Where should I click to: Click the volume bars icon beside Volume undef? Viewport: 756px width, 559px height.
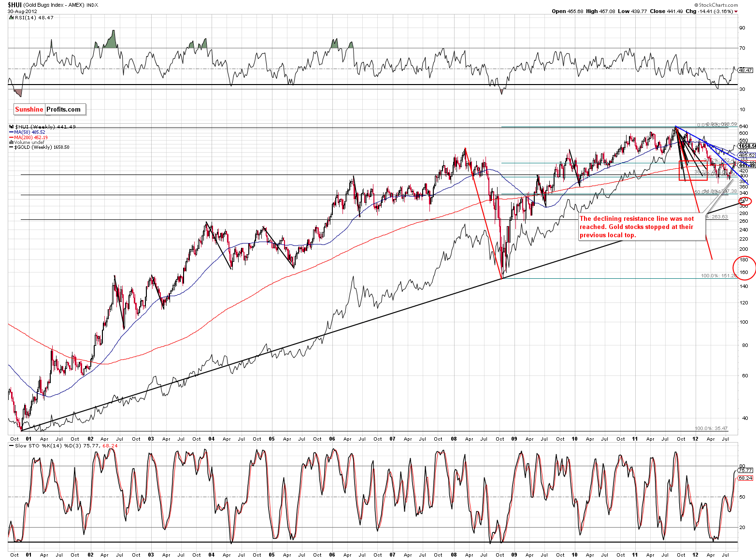[x=11, y=142]
